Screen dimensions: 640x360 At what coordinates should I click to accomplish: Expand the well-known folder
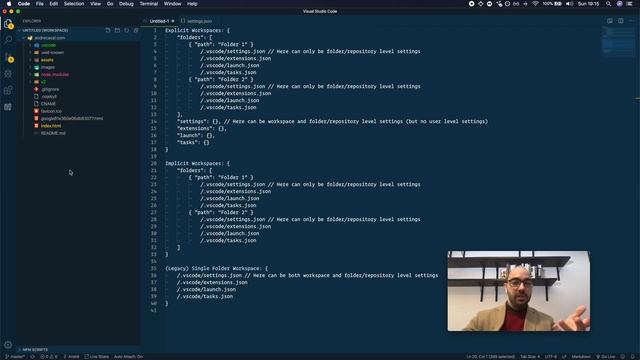(52, 52)
